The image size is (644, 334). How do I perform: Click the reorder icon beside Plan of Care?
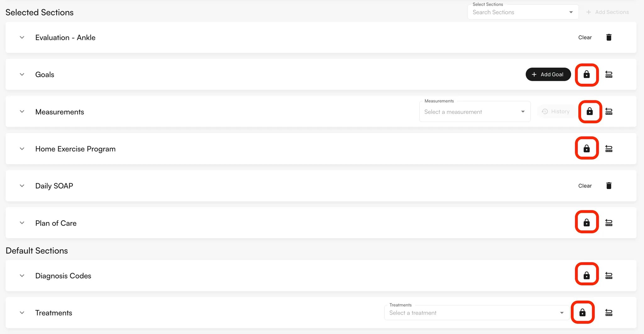point(609,223)
